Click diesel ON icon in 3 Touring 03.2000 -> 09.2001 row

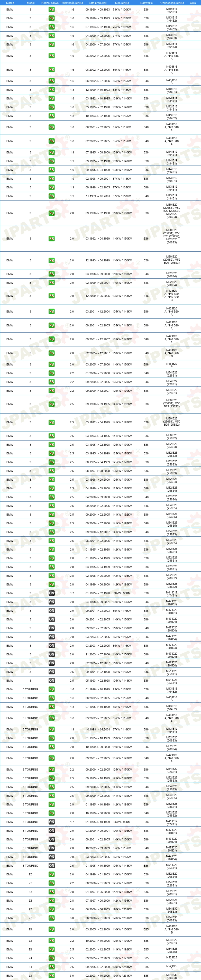pos(51,831)
